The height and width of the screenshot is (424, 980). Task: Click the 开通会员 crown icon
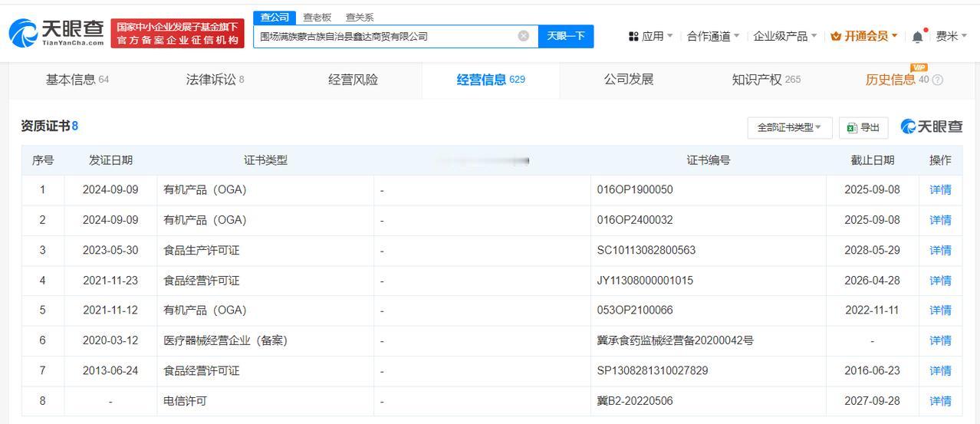pyautogui.click(x=836, y=36)
